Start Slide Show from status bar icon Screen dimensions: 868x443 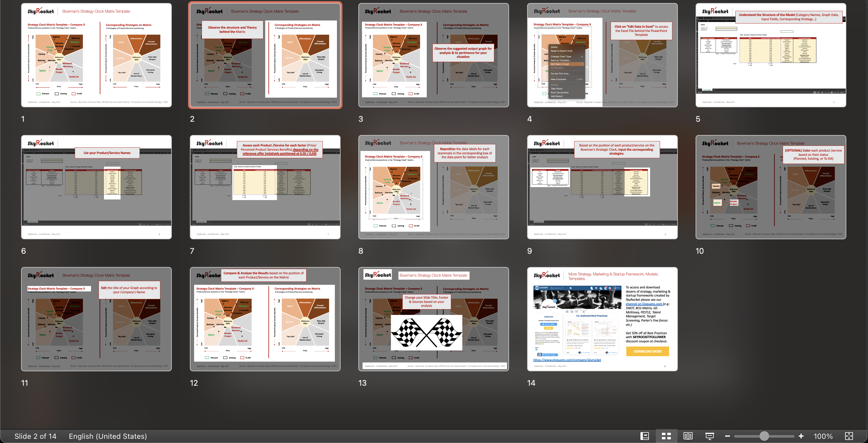pos(710,436)
